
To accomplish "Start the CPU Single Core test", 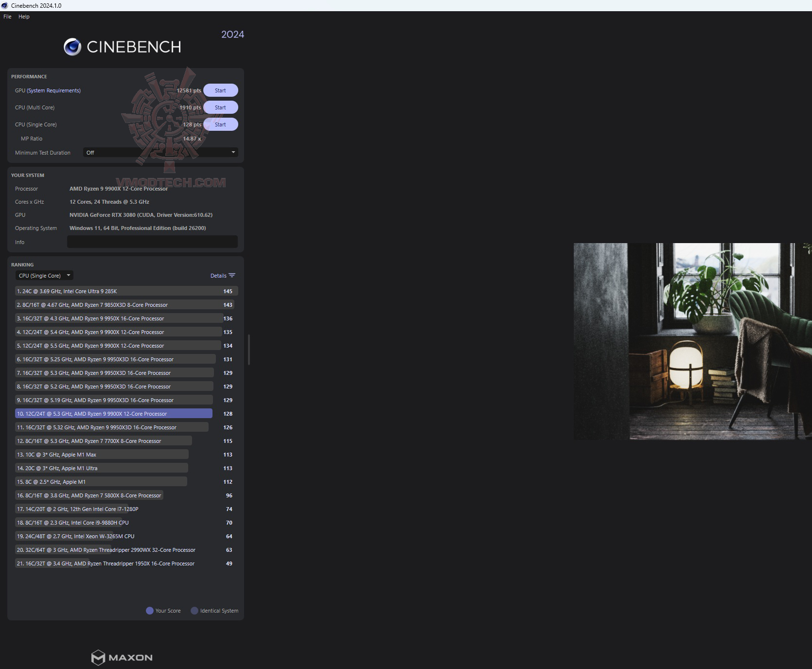I will (x=220, y=124).
